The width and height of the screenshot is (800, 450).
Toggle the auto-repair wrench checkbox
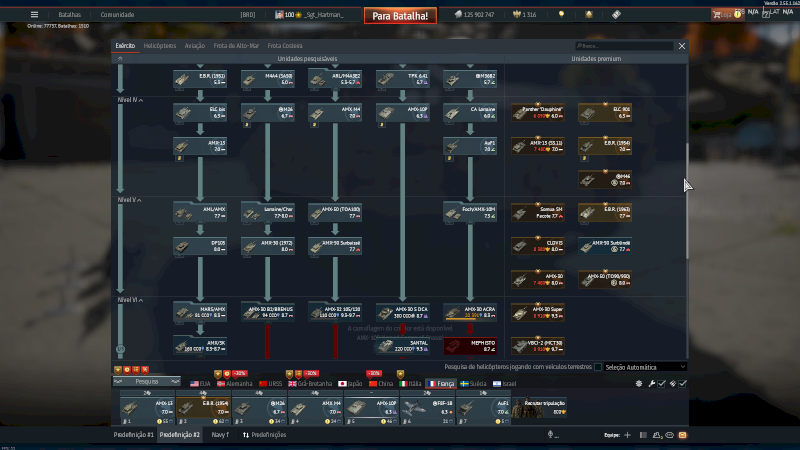661,384
